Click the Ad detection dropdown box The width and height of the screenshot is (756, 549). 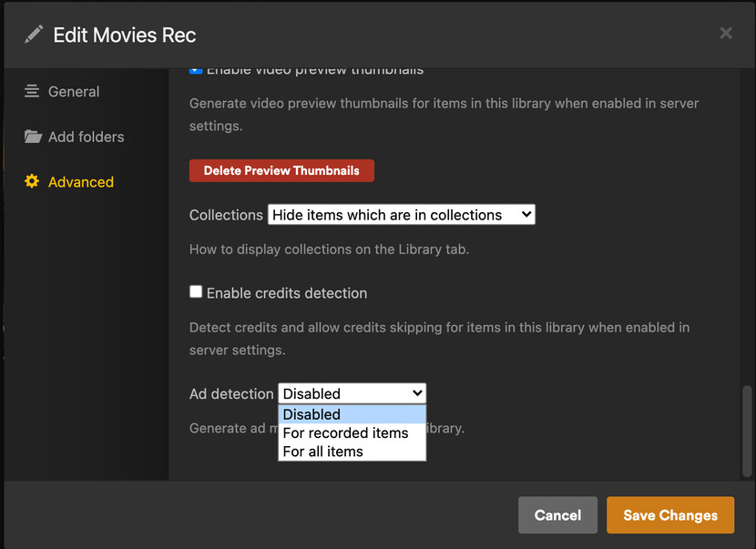coord(352,393)
